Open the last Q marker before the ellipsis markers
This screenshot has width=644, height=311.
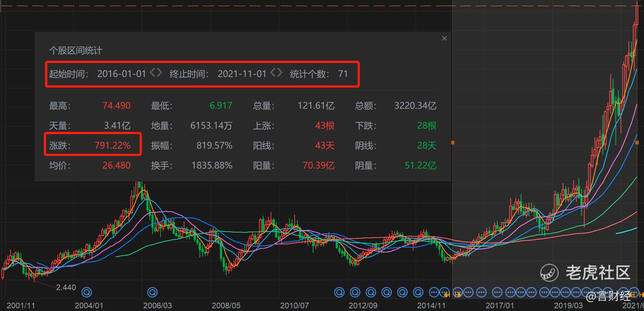coord(418,292)
